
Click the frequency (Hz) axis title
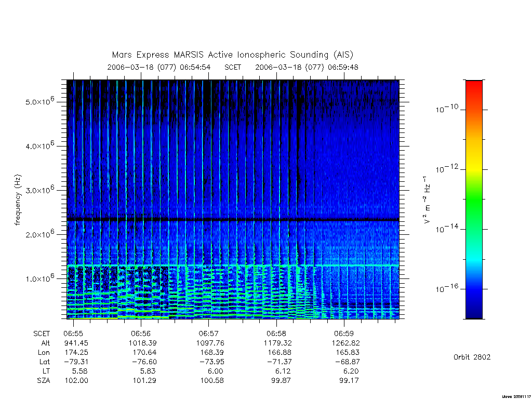coord(18,199)
